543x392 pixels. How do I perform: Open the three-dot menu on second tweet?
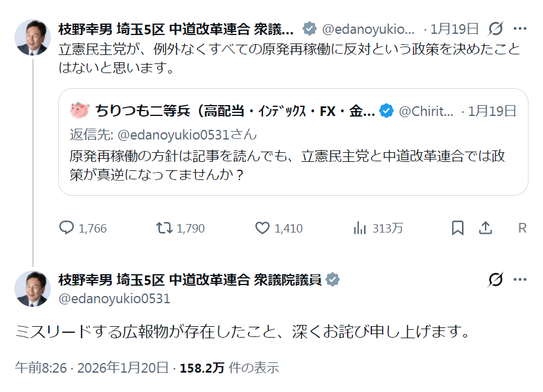click(520, 280)
